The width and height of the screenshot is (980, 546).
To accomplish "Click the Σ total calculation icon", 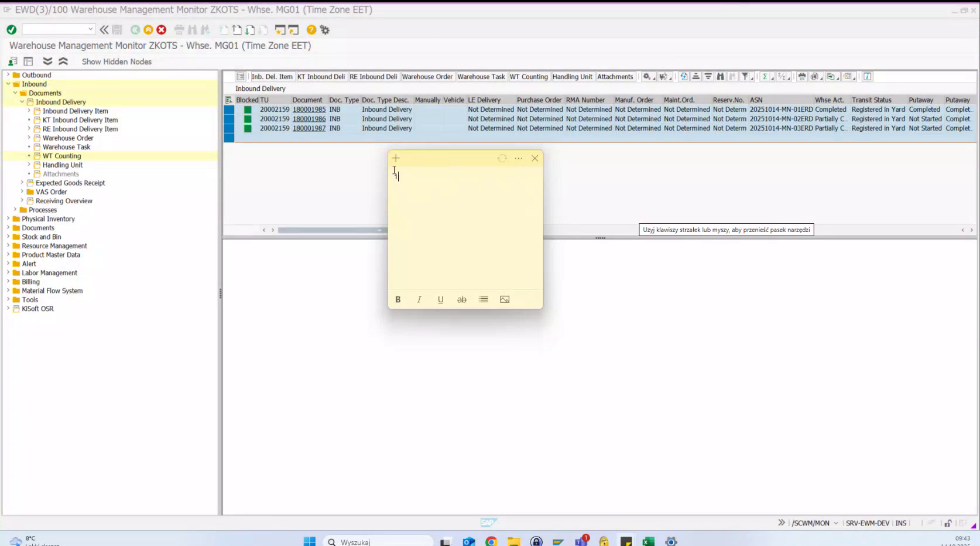I will (x=765, y=77).
